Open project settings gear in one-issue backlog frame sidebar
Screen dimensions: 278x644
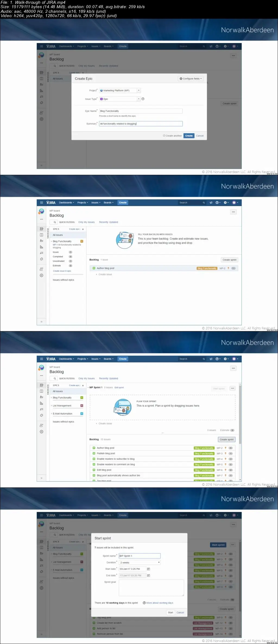42,275
